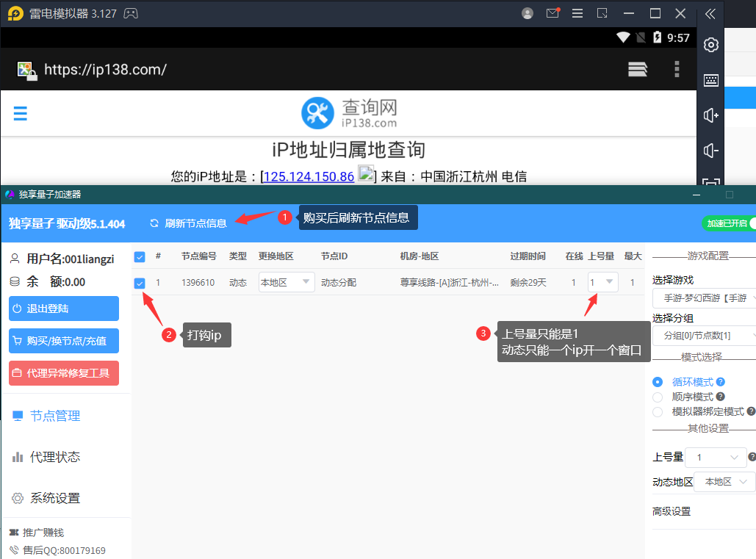Click the 系统设置 gear icon

click(x=18, y=498)
